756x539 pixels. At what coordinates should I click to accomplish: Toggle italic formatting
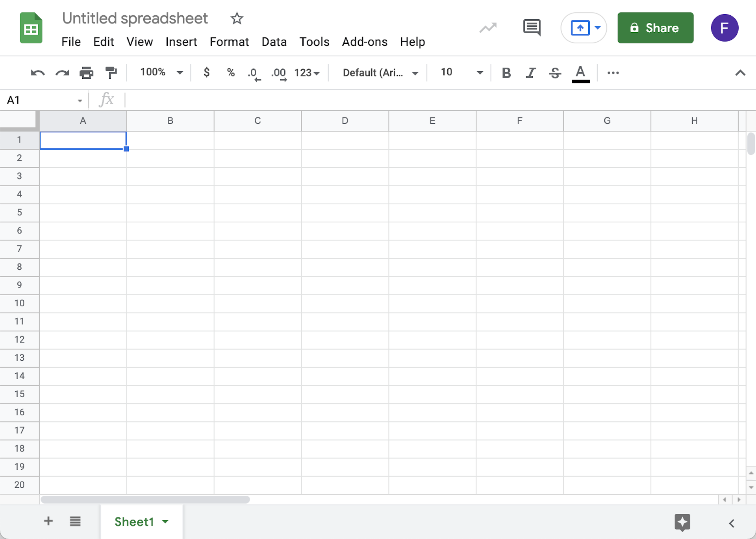coord(531,72)
